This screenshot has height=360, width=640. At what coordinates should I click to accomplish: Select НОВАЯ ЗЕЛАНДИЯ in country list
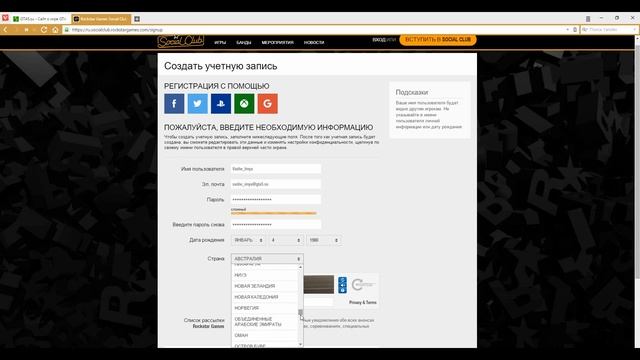pos(264,286)
